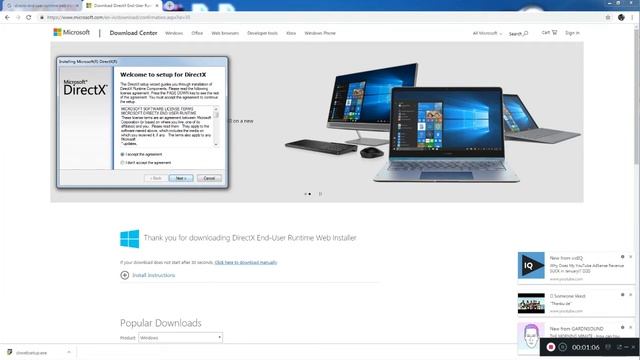Open dxwebsetup.exe in the download bar
This screenshot has width=640, height=360.
pos(31,352)
